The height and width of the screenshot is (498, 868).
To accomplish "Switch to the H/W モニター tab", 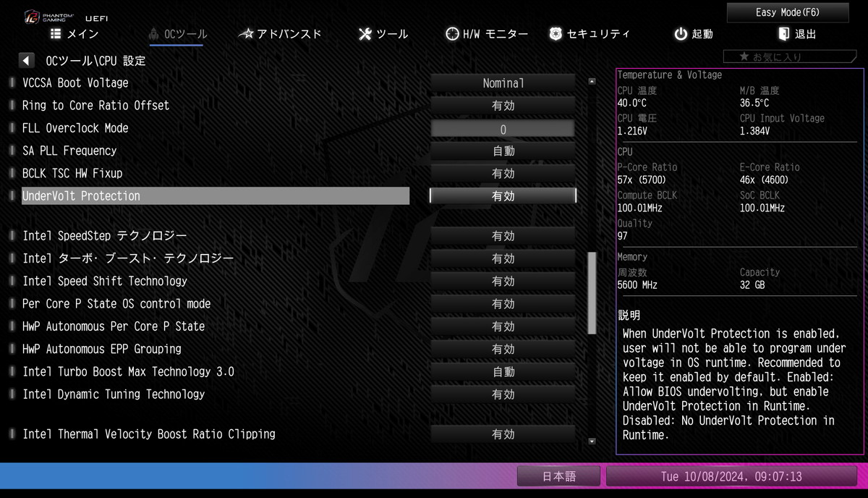I will [x=487, y=34].
